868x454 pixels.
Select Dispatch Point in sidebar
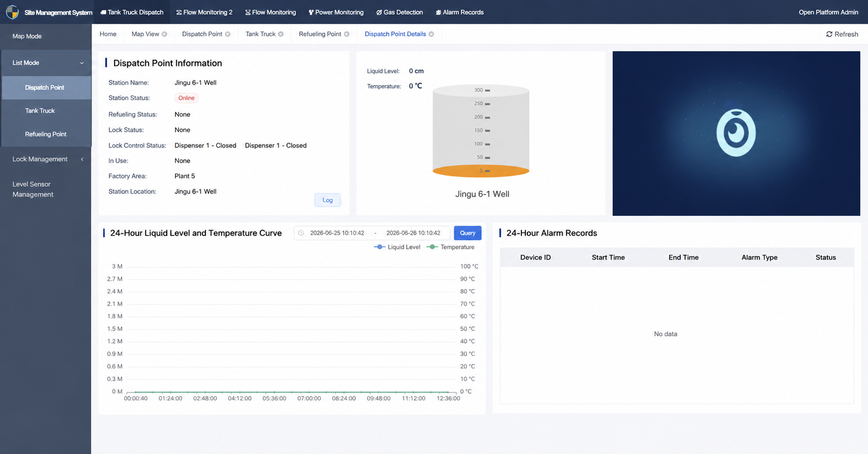(46, 88)
